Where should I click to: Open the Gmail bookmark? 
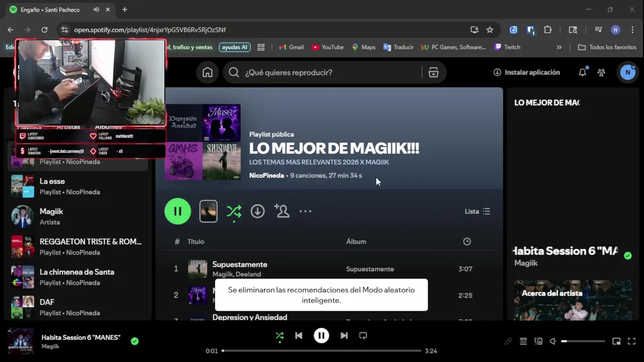[x=291, y=47]
